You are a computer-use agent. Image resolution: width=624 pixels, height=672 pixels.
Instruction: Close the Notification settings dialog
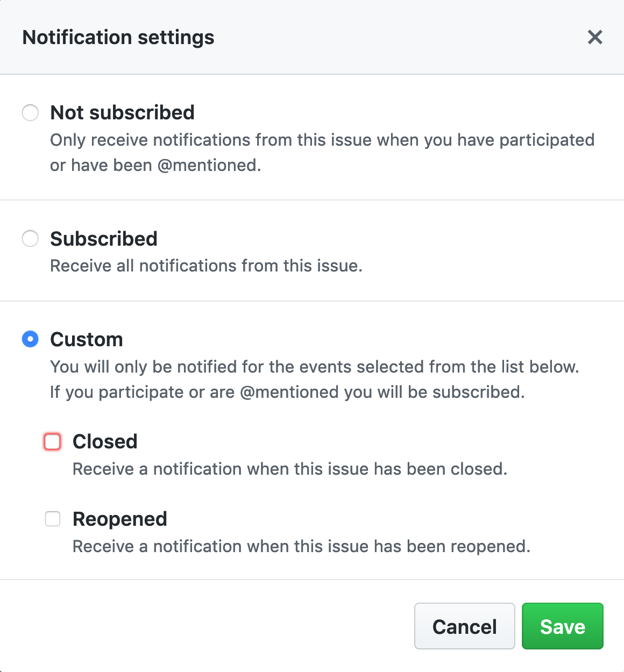pos(595,37)
